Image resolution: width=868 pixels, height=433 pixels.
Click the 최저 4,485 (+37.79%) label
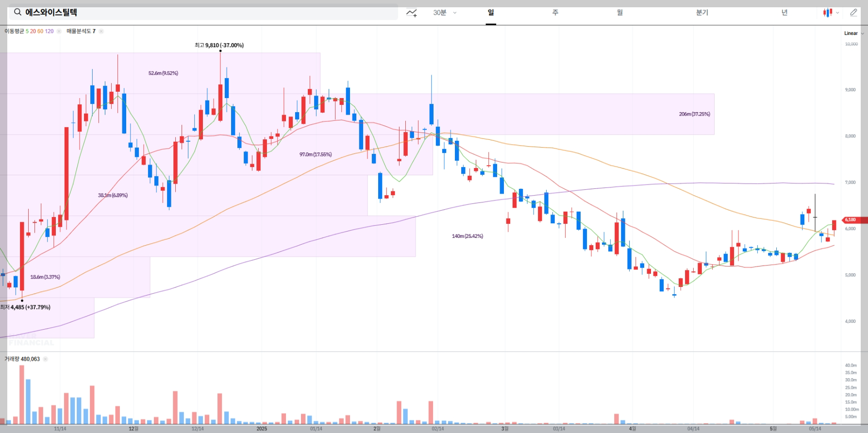[x=25, y=307]
